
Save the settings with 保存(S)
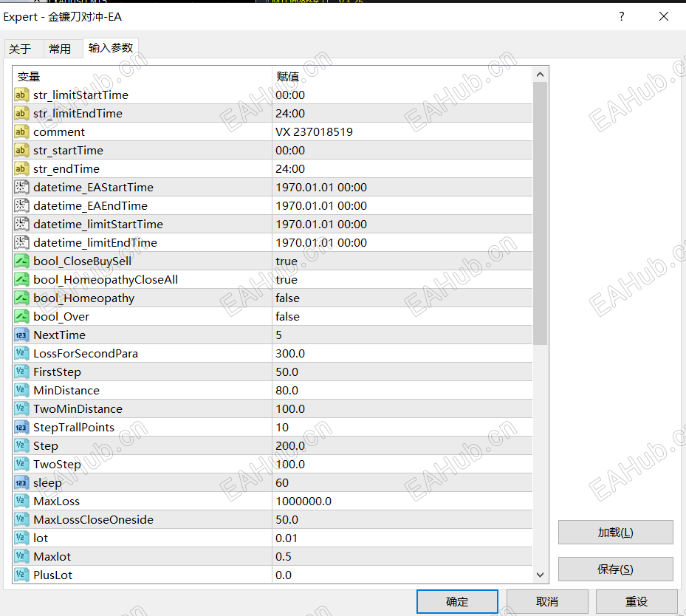click(616, 569)
